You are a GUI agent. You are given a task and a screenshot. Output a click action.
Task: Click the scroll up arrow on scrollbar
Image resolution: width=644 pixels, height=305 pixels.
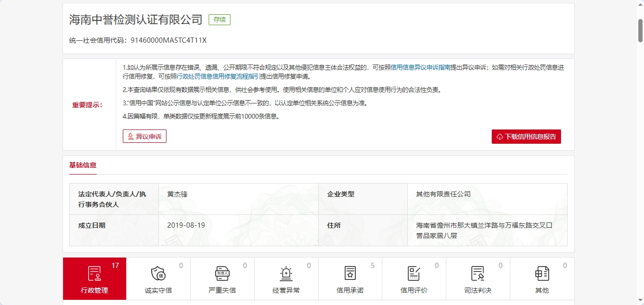pyautogui.click(x=640, y=3)
